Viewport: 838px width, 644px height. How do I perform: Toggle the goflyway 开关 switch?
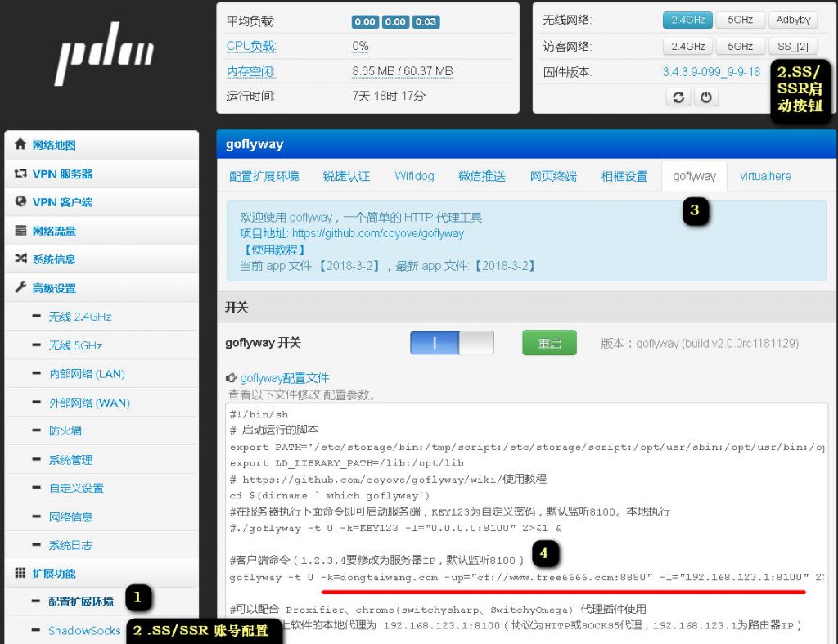[452, 343]
